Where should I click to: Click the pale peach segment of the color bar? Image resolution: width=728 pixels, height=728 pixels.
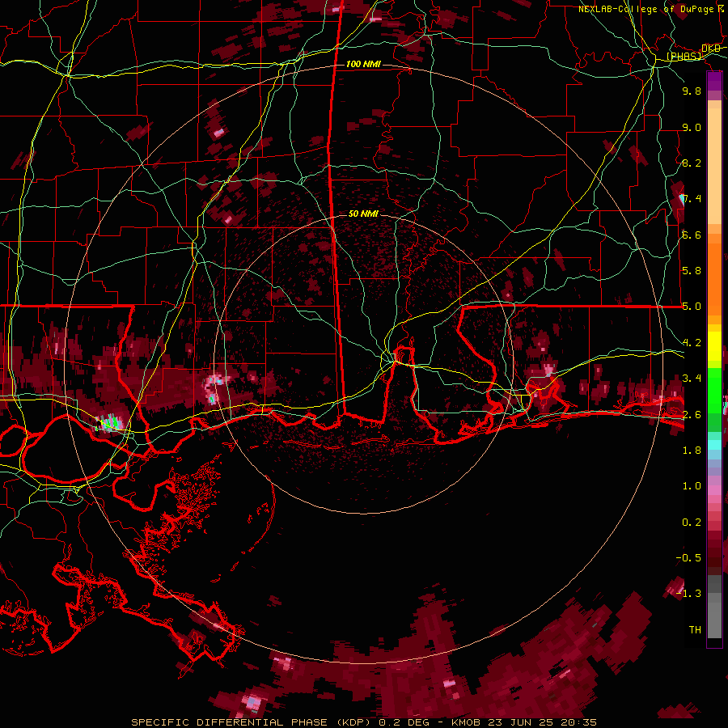click(714, 167)
